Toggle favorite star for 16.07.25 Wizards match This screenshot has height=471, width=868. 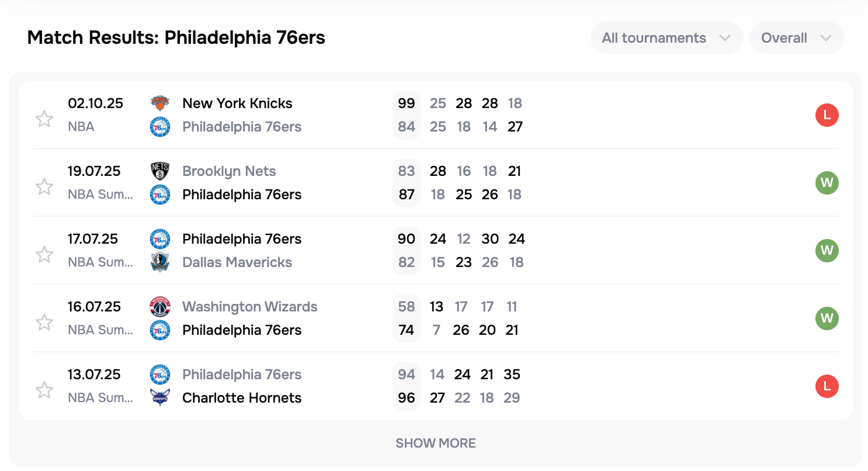coord(44,323)
